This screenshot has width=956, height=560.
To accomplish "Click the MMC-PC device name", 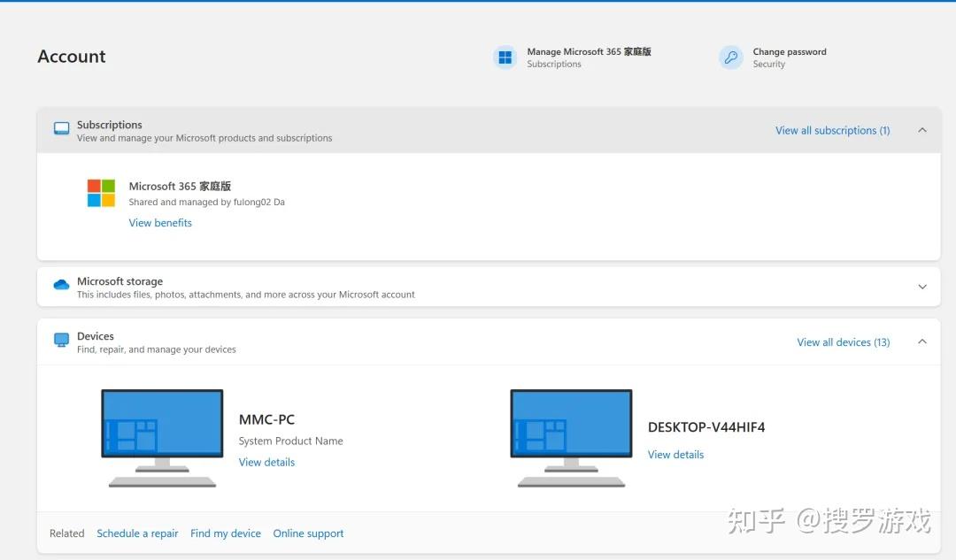I will tap(266, 419).
